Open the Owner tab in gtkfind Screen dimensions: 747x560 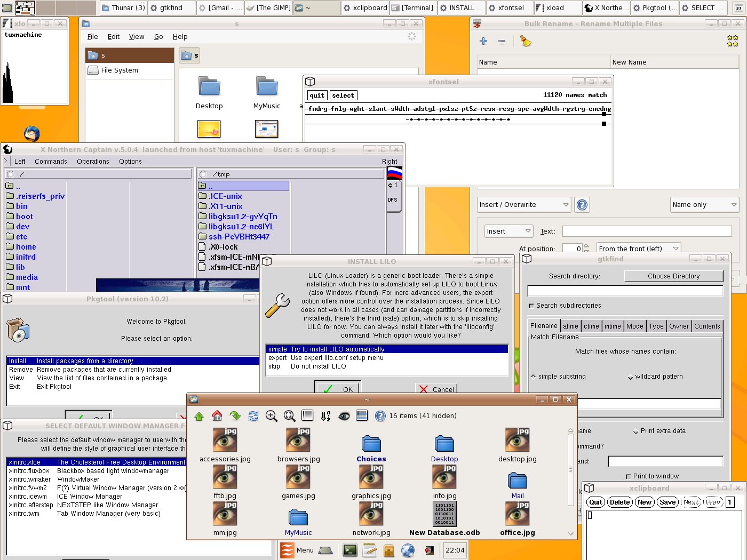[679, 326]
